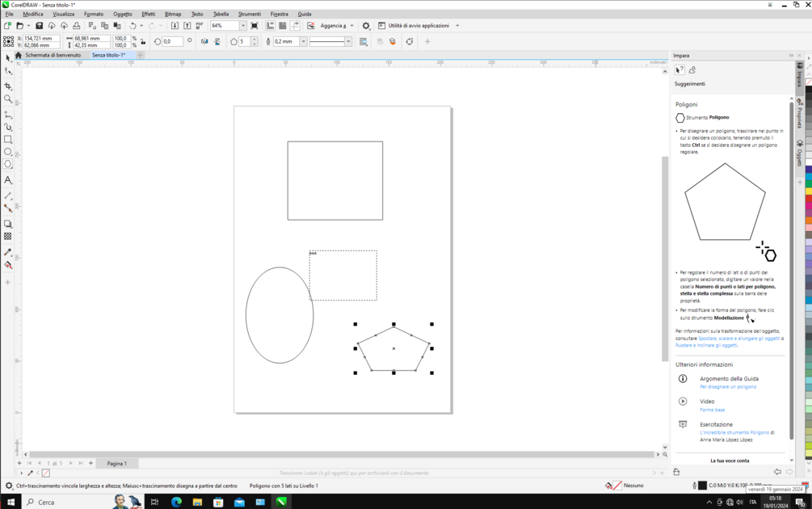Click the full-screen preview icon
812x509 pixels.
point(255,25)
